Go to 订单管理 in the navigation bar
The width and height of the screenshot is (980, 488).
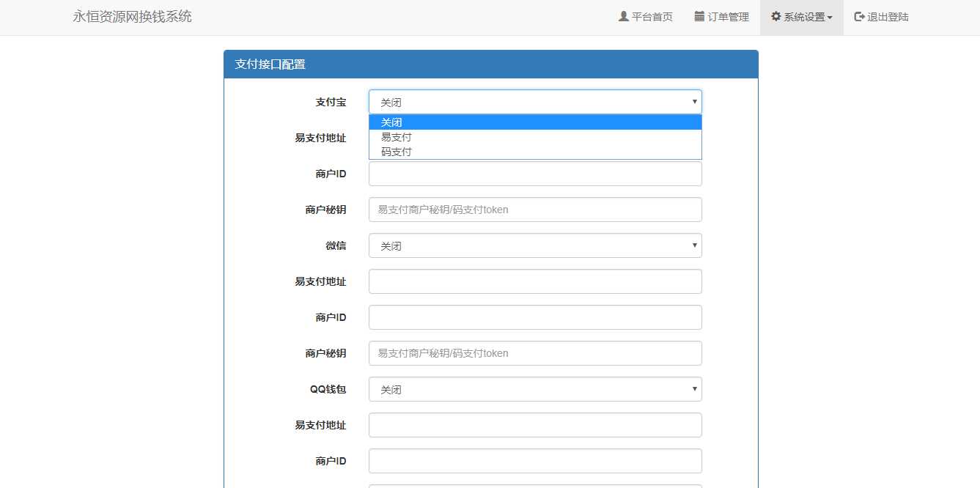(728, 16)
